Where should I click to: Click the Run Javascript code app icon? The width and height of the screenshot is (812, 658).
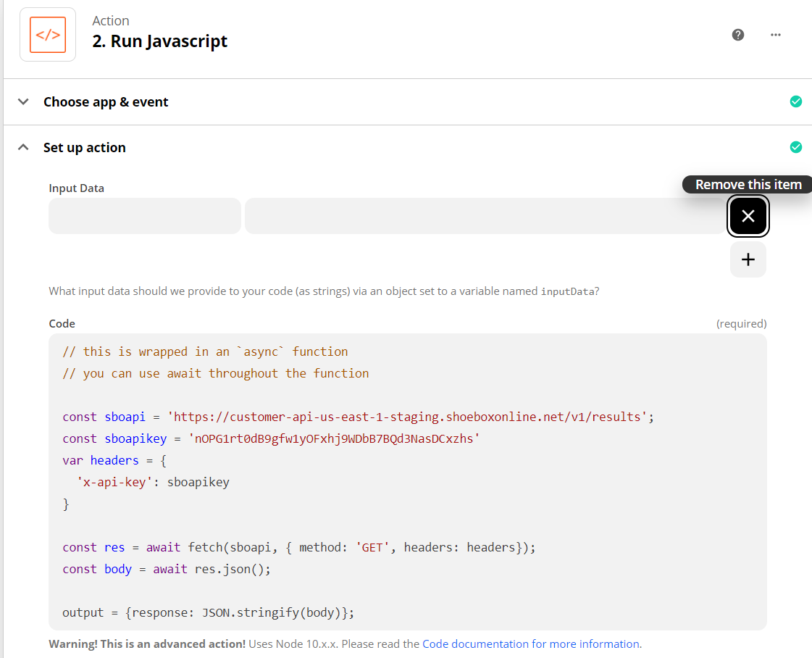[x=48, y=35]
